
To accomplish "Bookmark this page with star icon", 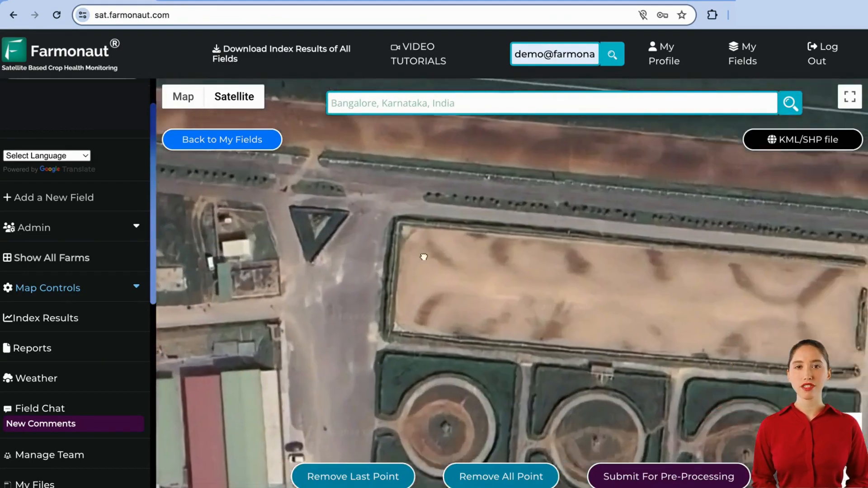I will tap(682, 15).
